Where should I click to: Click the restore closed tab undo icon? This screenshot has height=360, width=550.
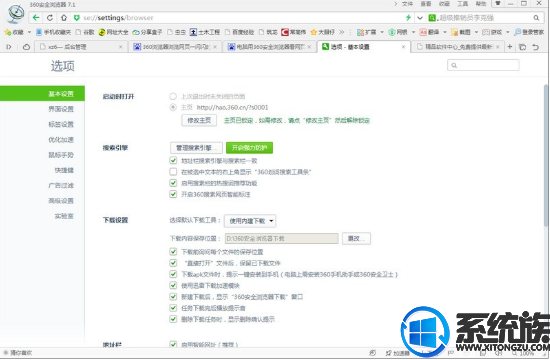pos(535,47)
